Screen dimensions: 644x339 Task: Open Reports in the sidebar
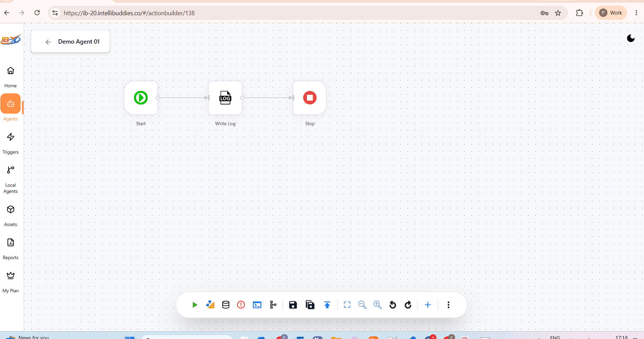pyautogui.click(x=10, y=249)
